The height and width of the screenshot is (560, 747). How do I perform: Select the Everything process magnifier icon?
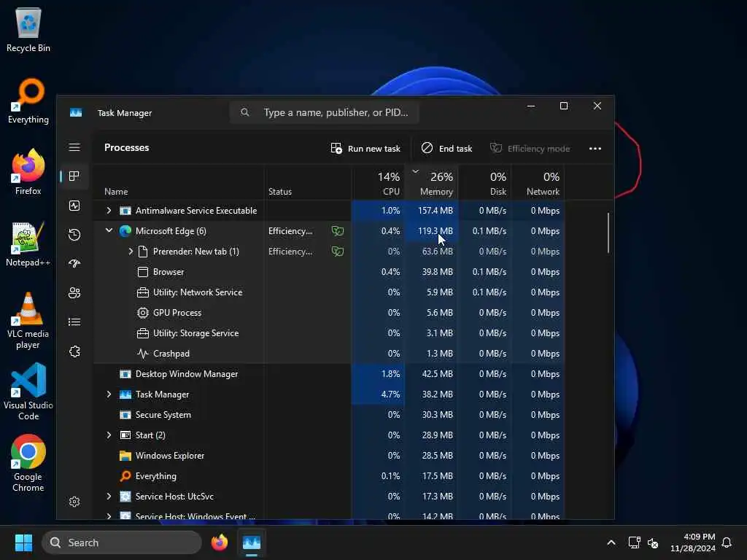(x=125, y=476)
